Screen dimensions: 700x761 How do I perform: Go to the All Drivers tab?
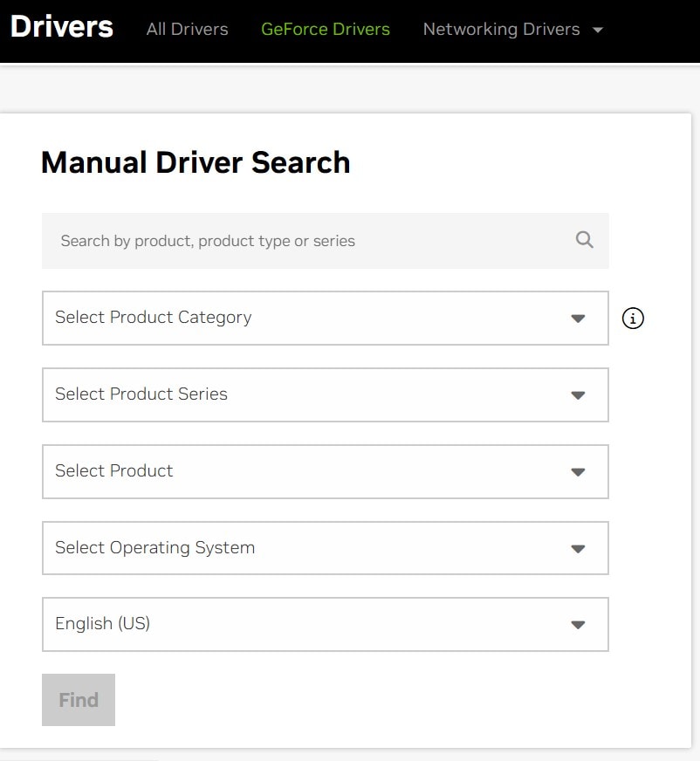[188, 29]
